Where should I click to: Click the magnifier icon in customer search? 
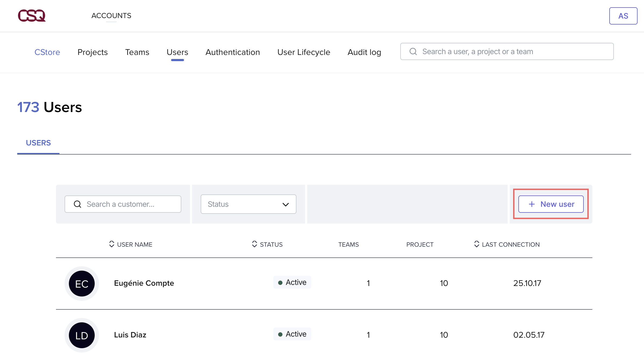[77, 204]
